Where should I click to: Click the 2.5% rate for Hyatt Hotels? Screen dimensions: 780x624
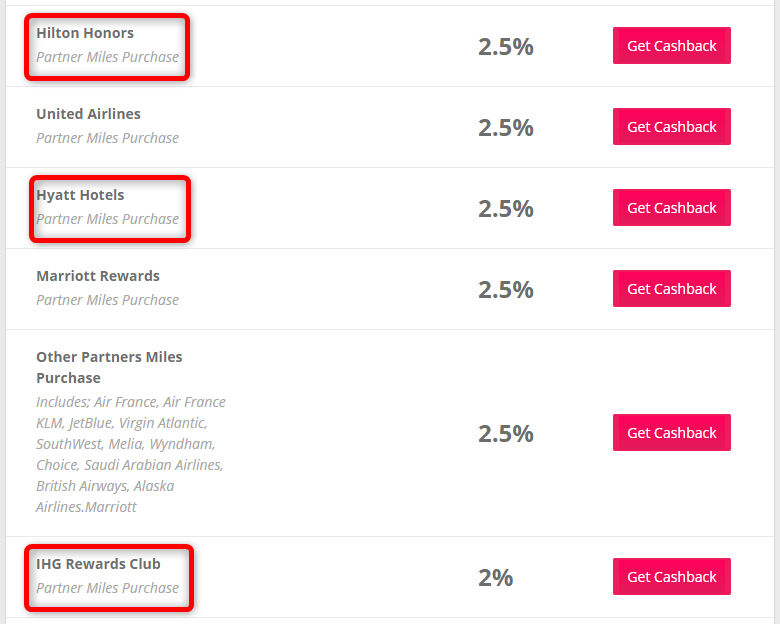click(x=506, y=209)
